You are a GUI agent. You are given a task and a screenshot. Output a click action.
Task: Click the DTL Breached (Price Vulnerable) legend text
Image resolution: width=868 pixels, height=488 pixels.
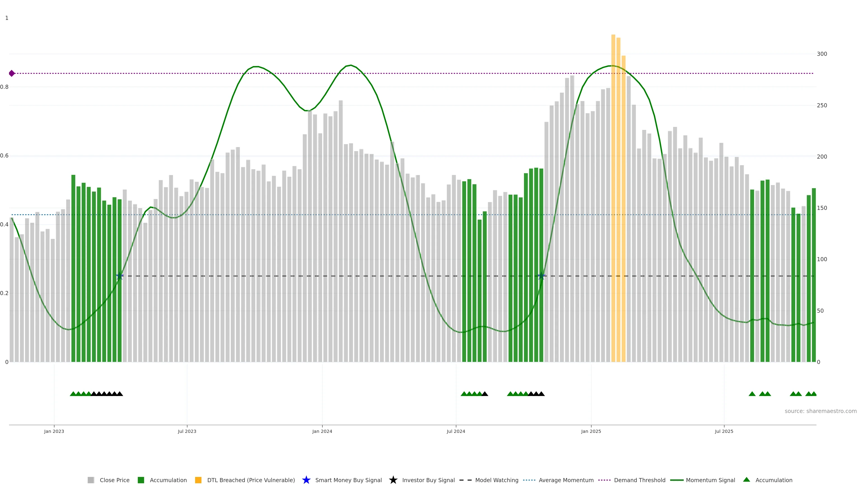251,480
